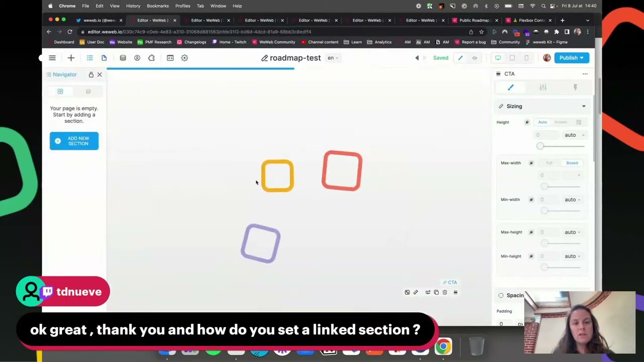
Task: Switch to preview mode eye toggle
Action: pyautogui.click(x=474, y=58)
